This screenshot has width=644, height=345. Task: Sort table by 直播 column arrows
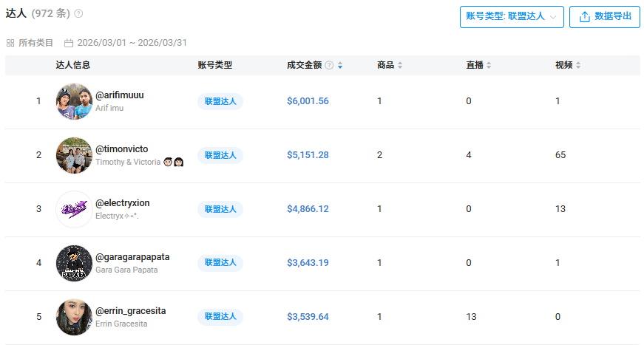[489, 65]
